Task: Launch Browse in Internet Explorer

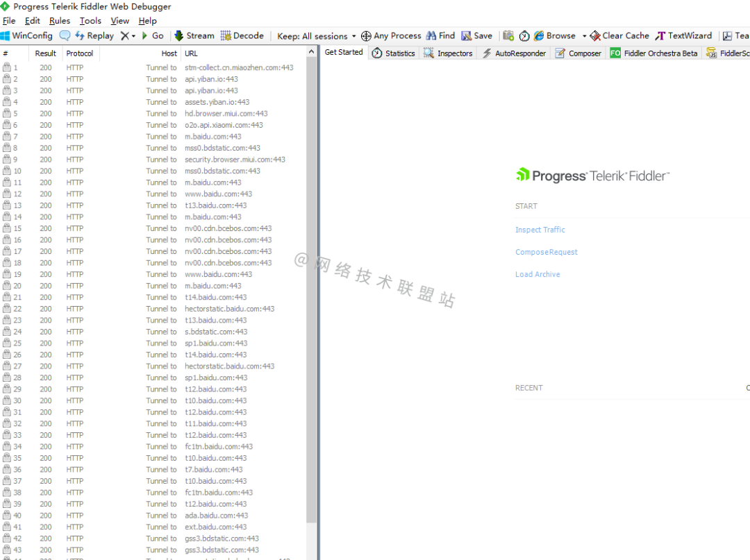Action: click(554, 36)
